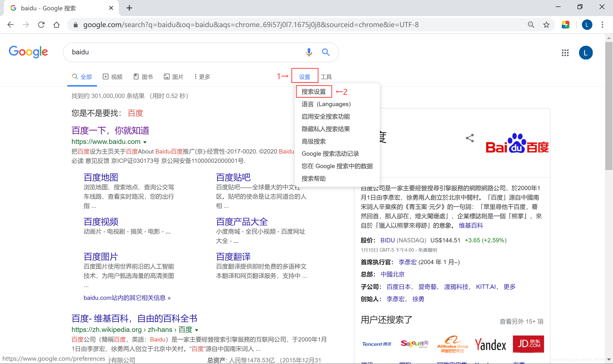Share the Baidu knowledge panel
613x364 pixels.
(x=470, y=138)
